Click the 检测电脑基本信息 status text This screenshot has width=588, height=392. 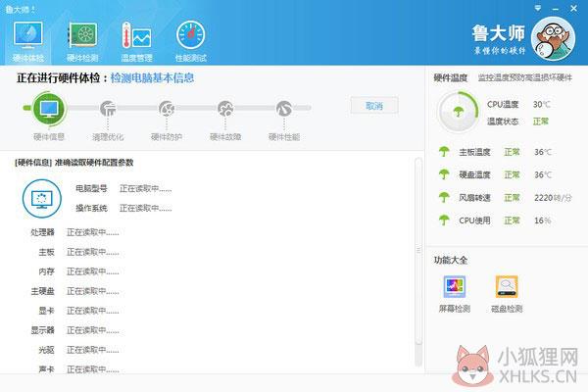(152, 78)
